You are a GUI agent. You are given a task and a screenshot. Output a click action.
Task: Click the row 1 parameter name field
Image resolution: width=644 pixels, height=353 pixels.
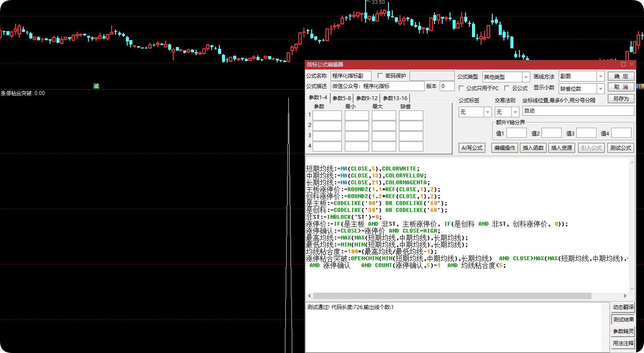coord(327,115)
